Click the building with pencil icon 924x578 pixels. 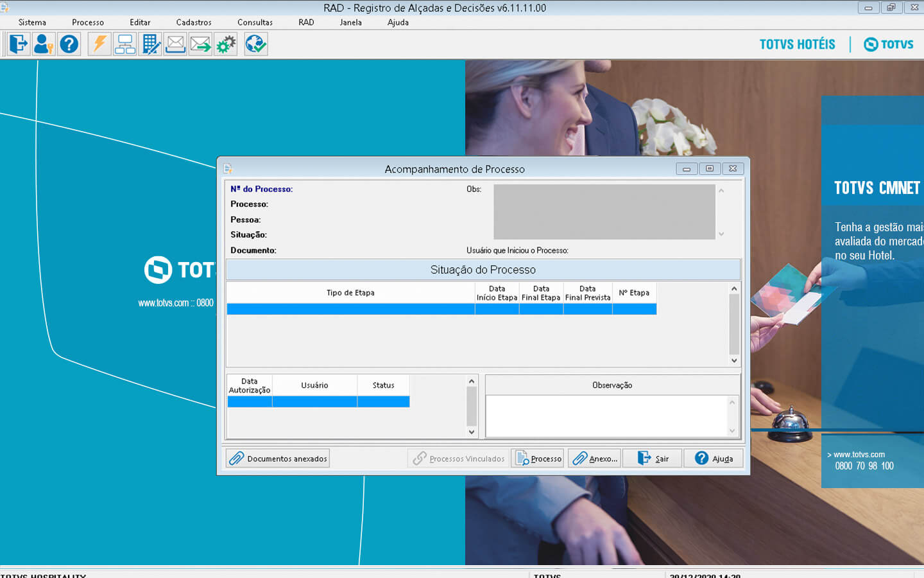150,44
